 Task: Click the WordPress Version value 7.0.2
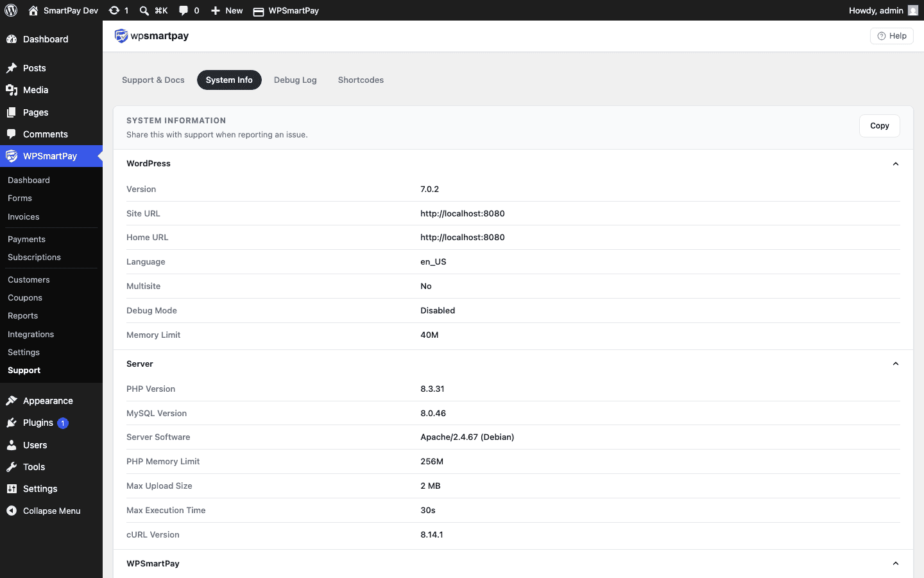(430, 189)
